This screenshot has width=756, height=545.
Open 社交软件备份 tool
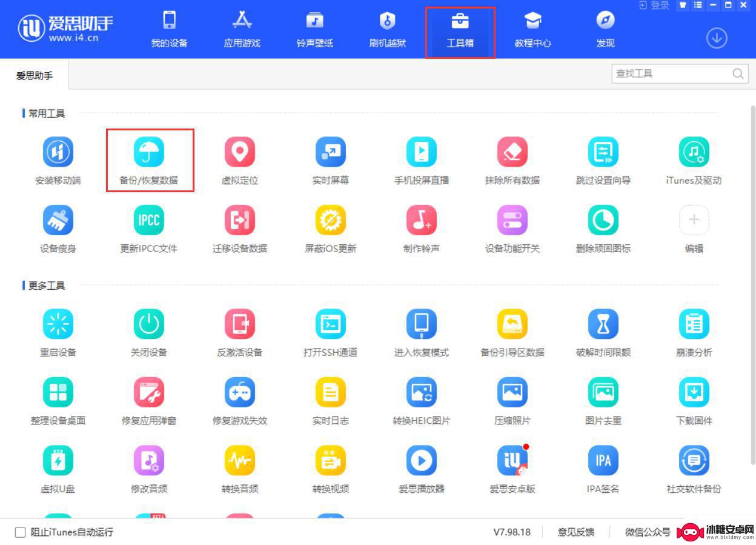tap(694, 461)
